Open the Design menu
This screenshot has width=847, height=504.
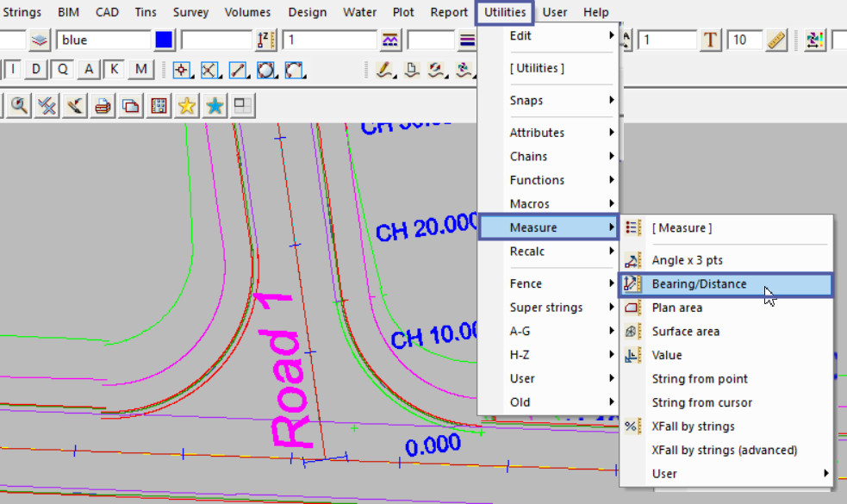(x=308, y=12)
